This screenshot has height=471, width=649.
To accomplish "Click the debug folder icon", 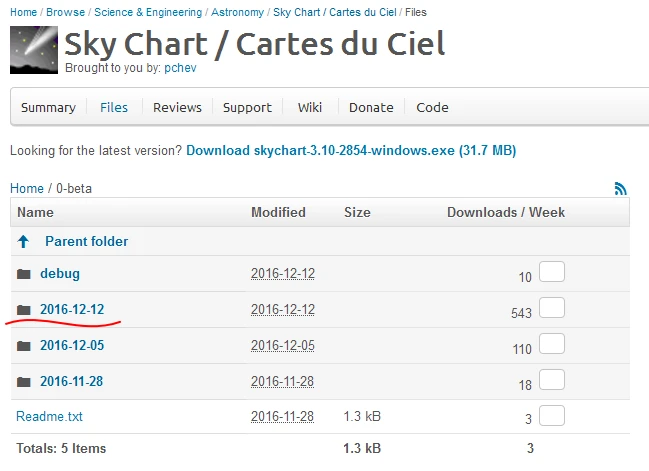I will click(x=24, y=274).
